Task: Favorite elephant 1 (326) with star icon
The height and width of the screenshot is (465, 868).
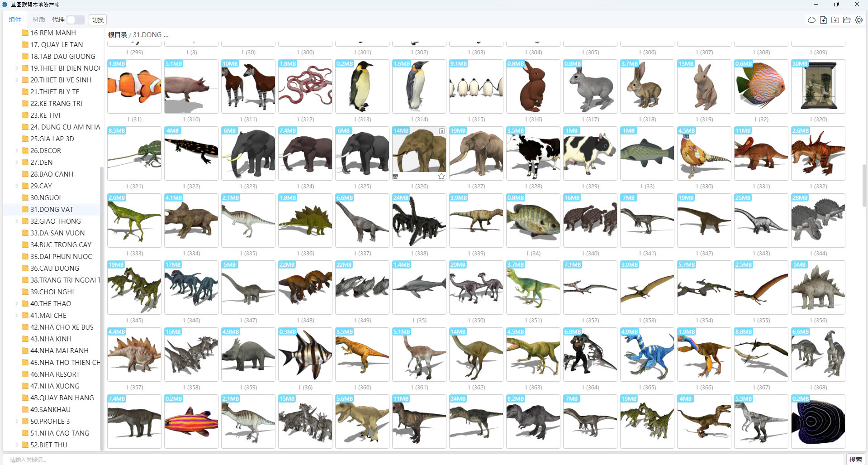Action: (x=441, y=176)
